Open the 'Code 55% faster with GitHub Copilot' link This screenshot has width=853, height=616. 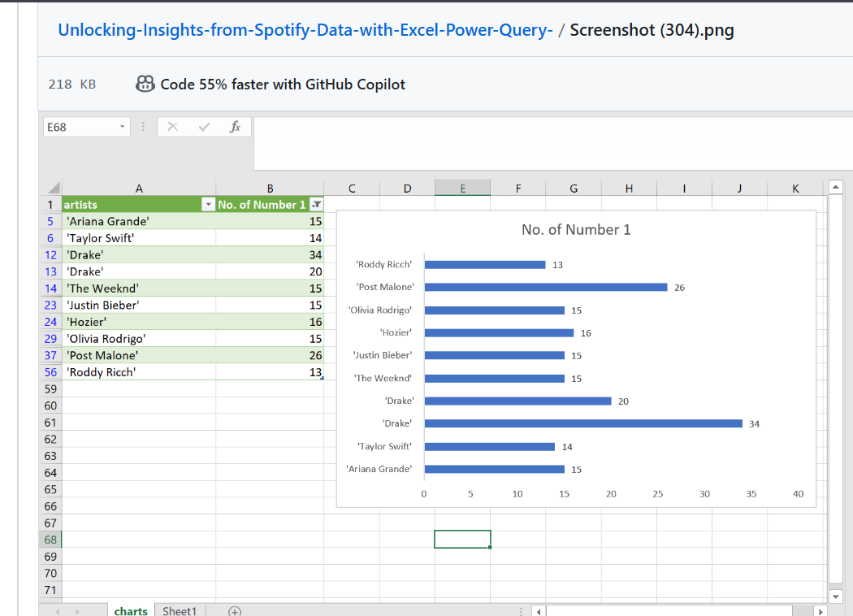(283, 85)
